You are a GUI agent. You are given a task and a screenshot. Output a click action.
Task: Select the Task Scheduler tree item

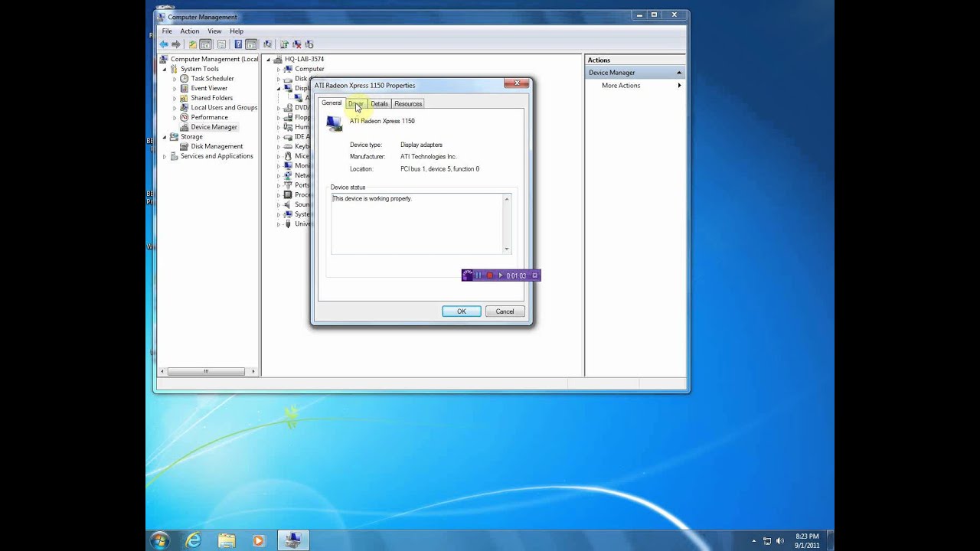(x=212, y=79)
